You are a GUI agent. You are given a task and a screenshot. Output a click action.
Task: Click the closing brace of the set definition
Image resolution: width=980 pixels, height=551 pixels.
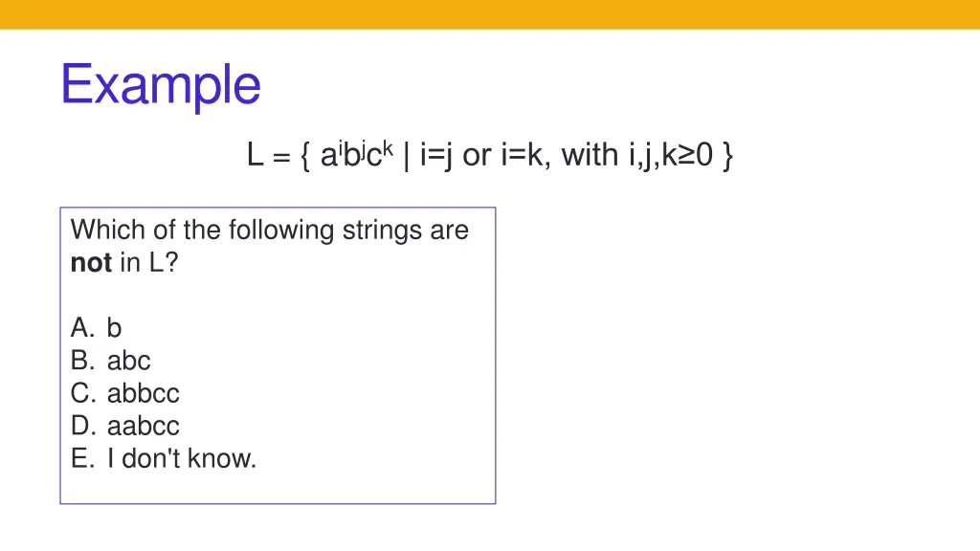[728, 155]
